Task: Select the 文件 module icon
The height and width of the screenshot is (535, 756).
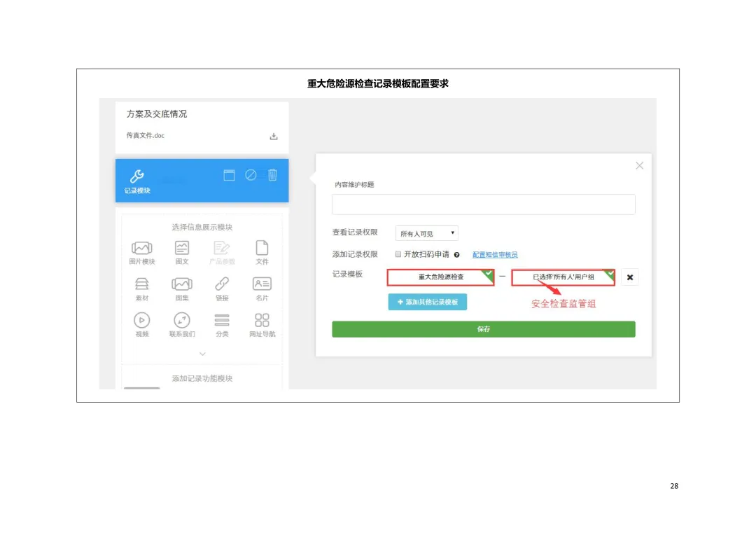Action: pyautogui.click(x=262, y=248)
